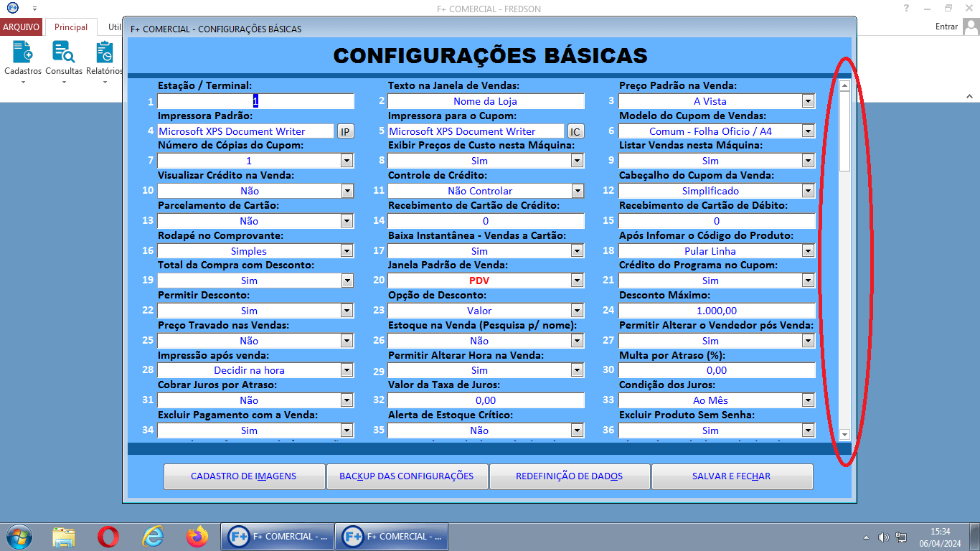Expand Listar Vendas nesta Máquina dropdown
This screenshot has height=551, width=980.
809,161
